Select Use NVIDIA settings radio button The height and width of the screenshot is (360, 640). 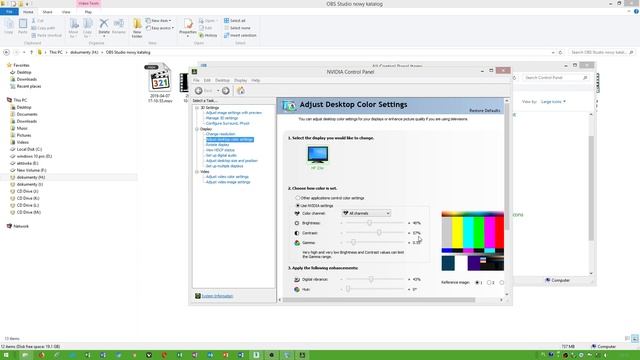click(298, 206)
